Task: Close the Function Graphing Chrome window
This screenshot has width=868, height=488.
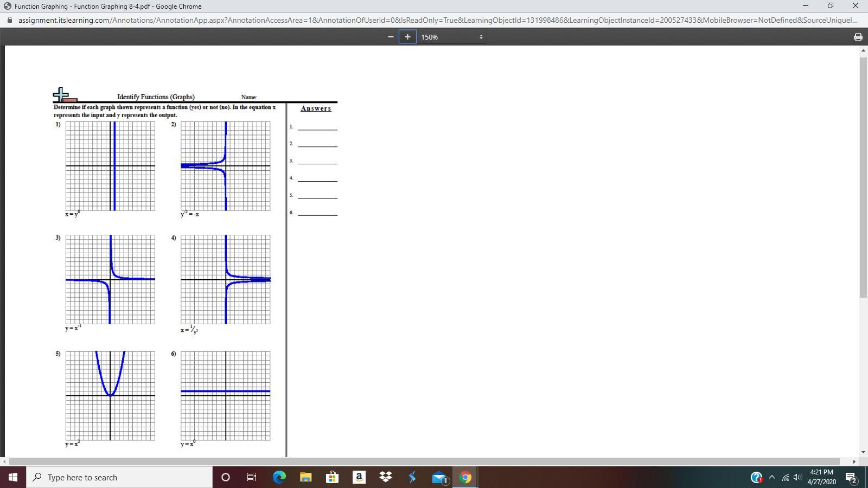Action: click(855, 6)
